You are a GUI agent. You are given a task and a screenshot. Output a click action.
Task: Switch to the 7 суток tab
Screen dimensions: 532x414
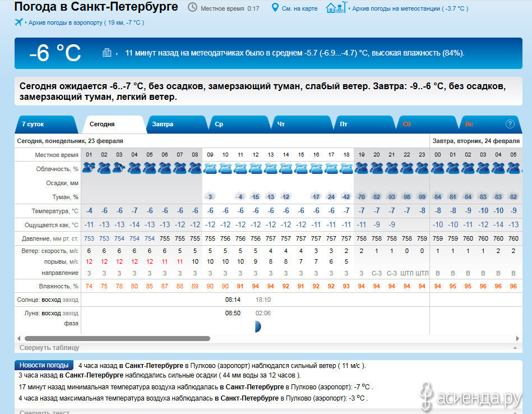click(x=34, y=124)
